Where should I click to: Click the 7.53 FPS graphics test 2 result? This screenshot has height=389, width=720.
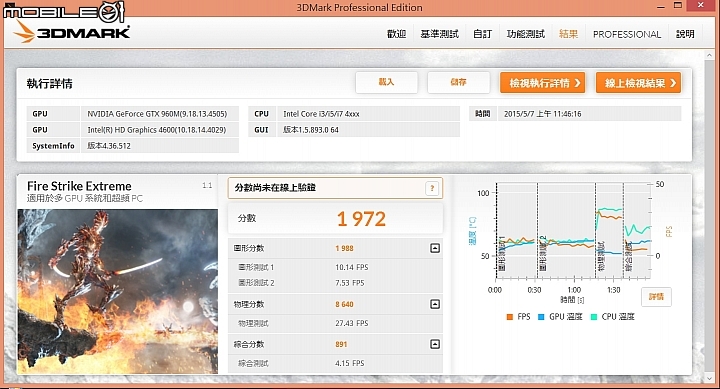click(x=349, y=283)
